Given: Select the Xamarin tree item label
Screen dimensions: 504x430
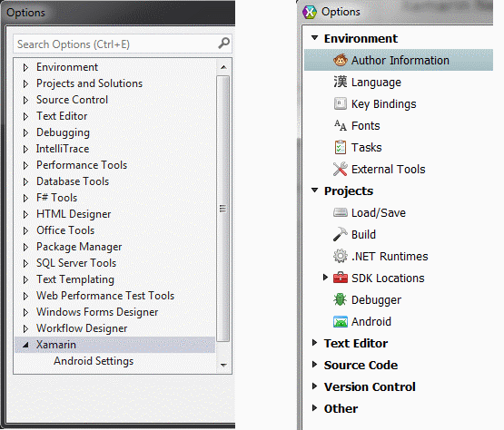Looking at the screenshot, I should point(56,345).
